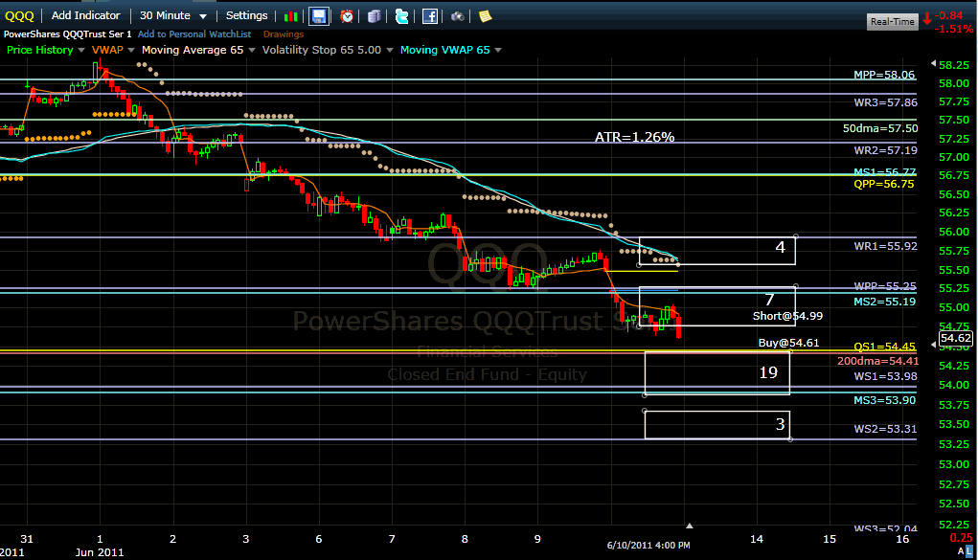Click Add to Personal WatchList link
Viewport: 978px width, 560px height.
pyautogui.click(x=194, y=34)
